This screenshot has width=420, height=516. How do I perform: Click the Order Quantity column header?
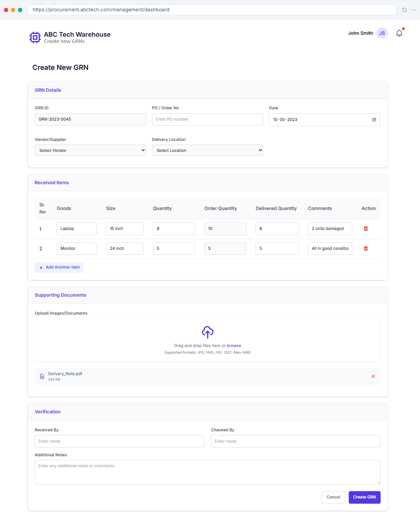pos(221,208)
